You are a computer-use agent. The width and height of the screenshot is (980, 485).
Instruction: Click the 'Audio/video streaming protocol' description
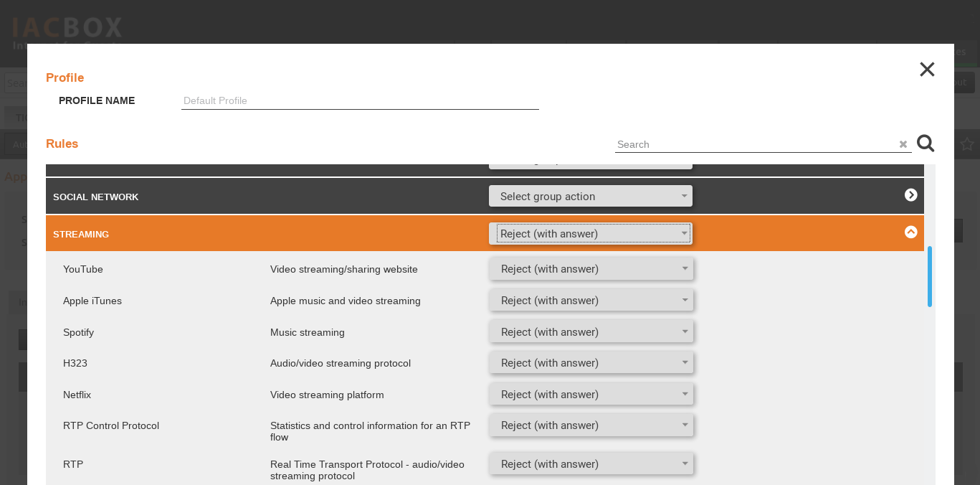[341, 363]
